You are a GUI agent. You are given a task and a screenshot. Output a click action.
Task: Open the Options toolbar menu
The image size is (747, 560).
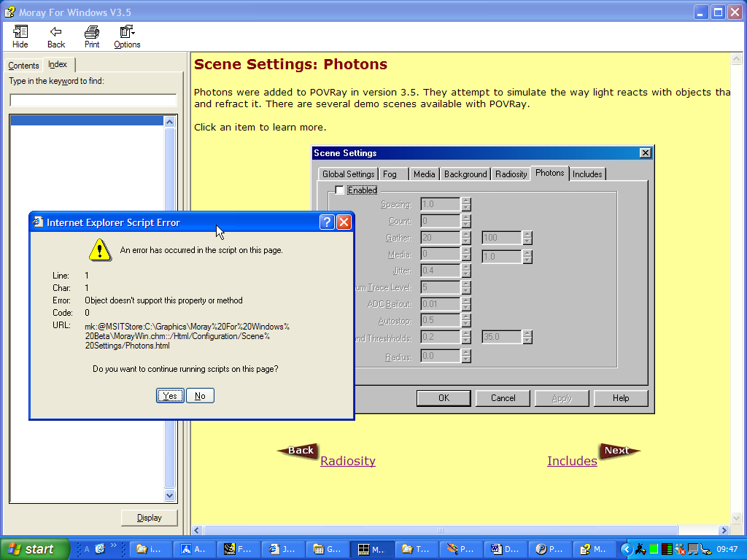point(127,36)
